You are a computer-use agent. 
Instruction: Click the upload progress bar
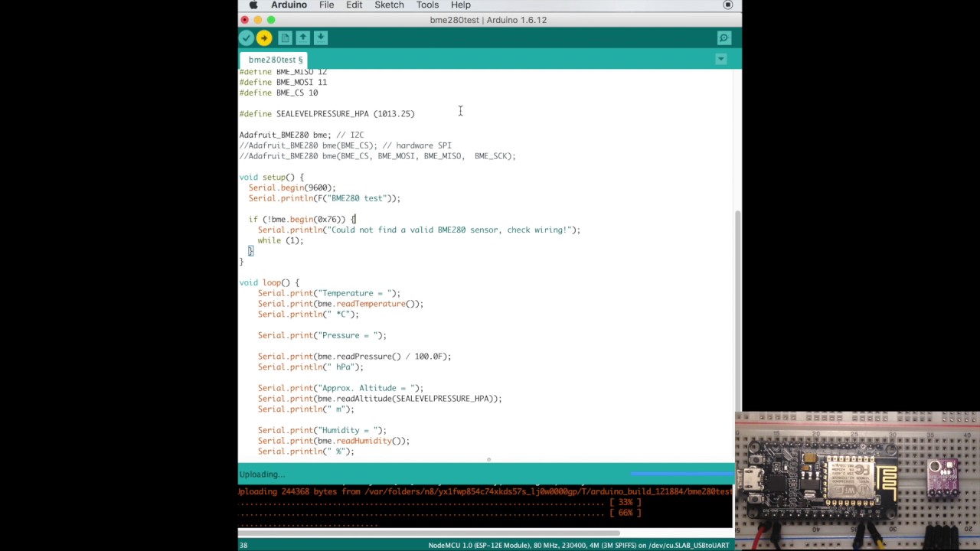[x=681, y=474]
